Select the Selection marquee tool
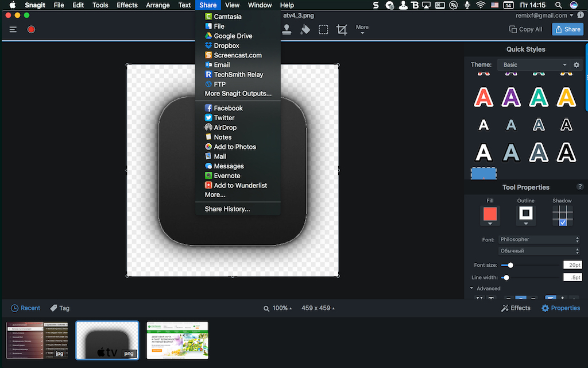This screenshot has width=588, height=368. coord(323,29)
